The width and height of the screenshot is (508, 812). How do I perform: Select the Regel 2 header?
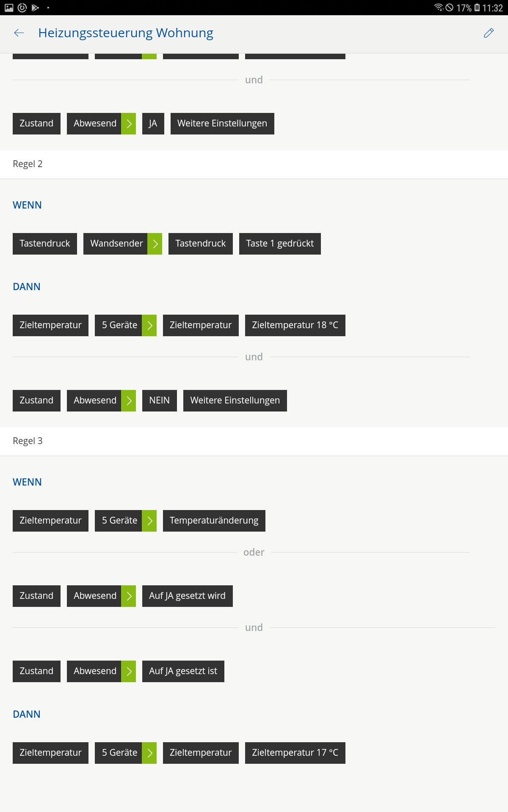pyautogui.click(x=28, y=164)
